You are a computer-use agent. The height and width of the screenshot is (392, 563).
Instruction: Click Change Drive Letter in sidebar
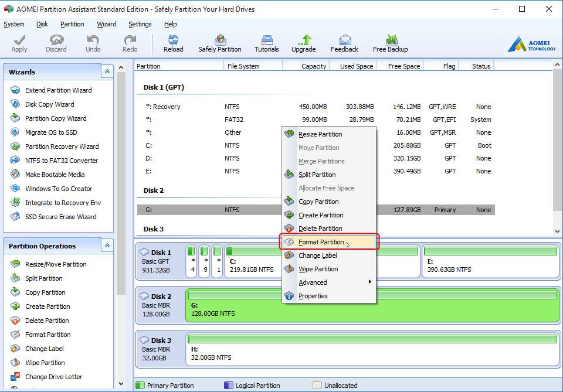click(x=53, y=377)
